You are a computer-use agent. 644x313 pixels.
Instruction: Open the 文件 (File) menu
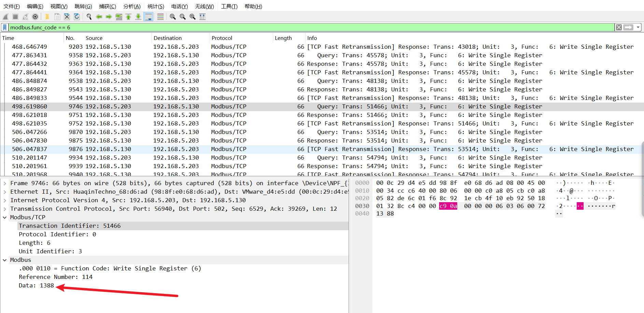coord(12,6)
